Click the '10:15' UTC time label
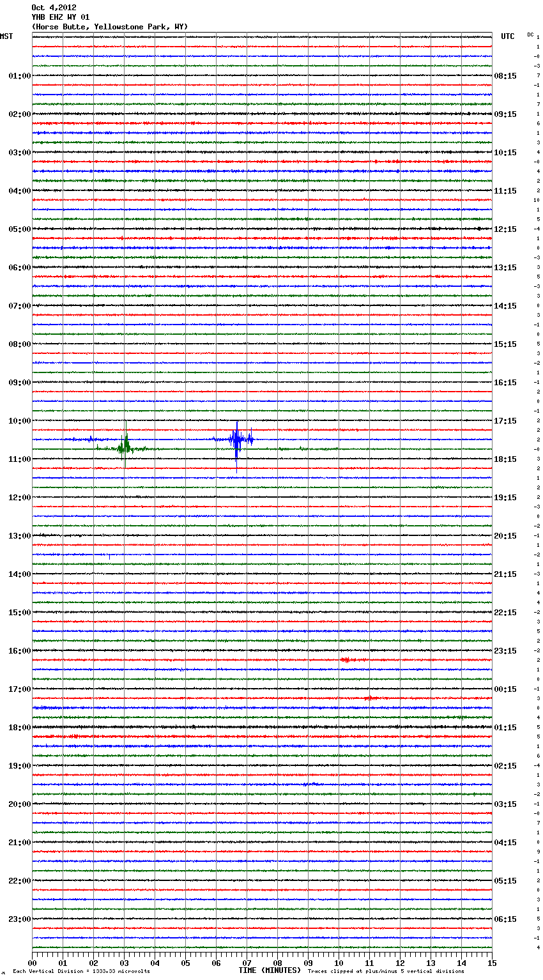Image resolution: width=543 pixels, height=980 pixels. pos(505,153)
